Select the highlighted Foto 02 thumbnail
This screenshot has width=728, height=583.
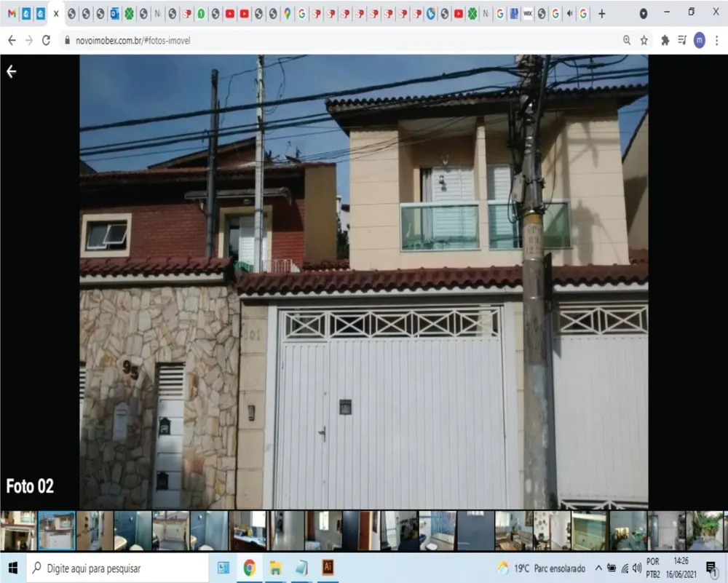pyautogui.click(x=56, y=531)
